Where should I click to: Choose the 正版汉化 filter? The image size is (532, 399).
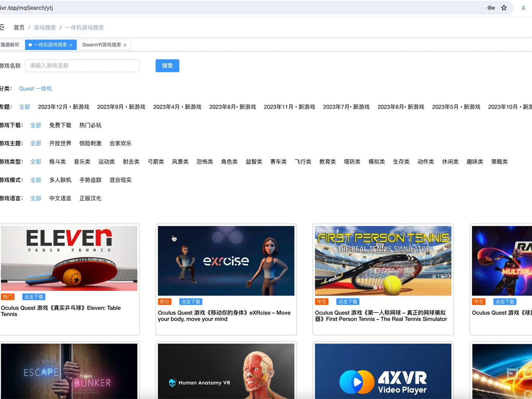point(91,198)
